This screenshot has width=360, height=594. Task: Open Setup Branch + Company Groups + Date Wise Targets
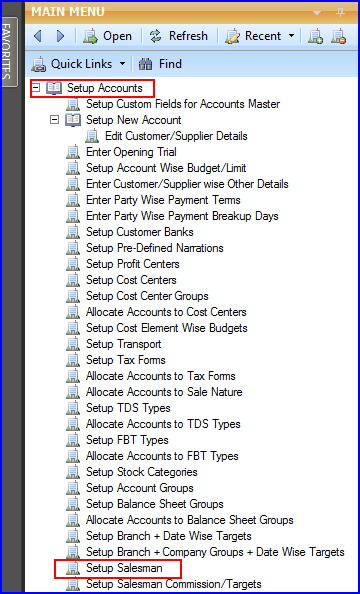pyautogui.click(x=215, y=552)
